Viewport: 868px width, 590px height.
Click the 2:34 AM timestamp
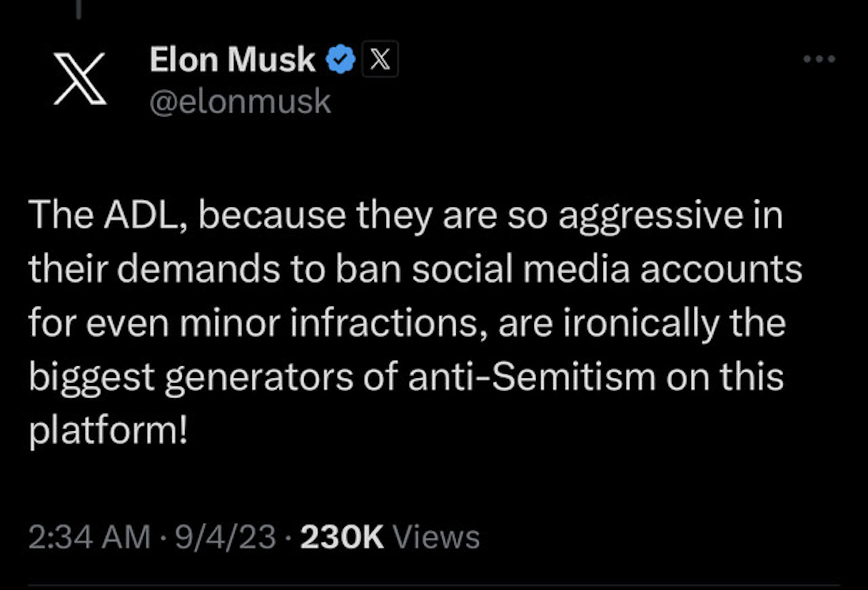coord(89,536)
